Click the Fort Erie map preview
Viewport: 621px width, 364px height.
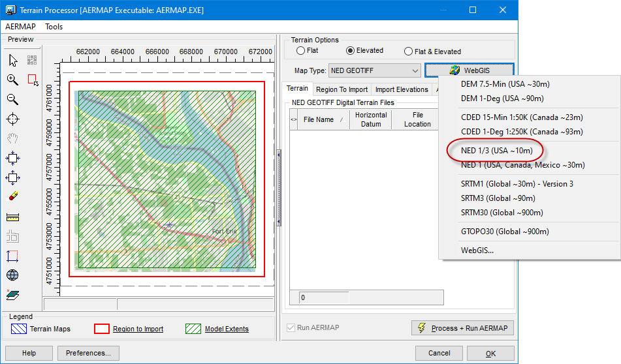click(x=167, y=179)
